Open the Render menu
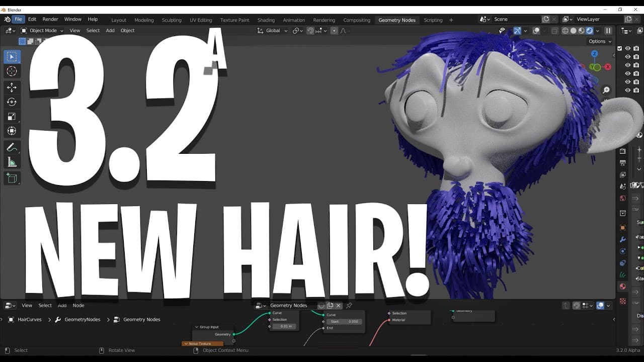The height and width of the screenshot is (362, 644). 50,19
